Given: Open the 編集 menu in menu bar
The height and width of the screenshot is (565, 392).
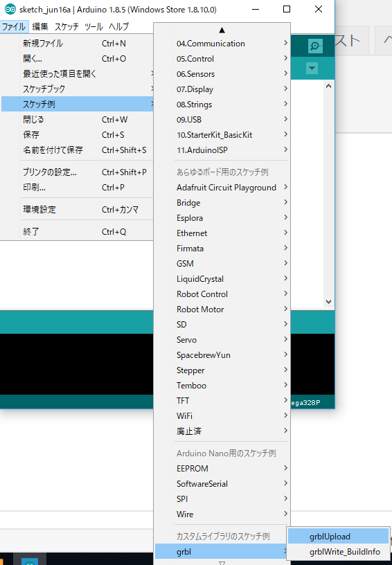Looking at the screenshot, I should pos(40,27).
